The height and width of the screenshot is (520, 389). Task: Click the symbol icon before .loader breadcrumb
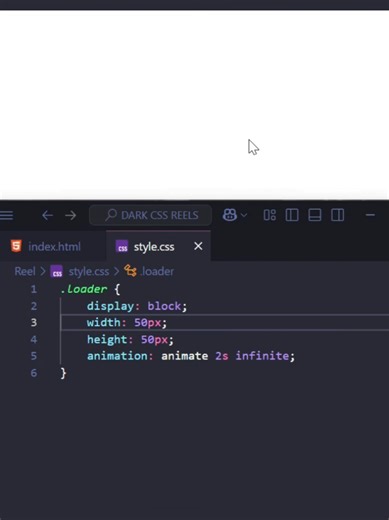[130, 271]
